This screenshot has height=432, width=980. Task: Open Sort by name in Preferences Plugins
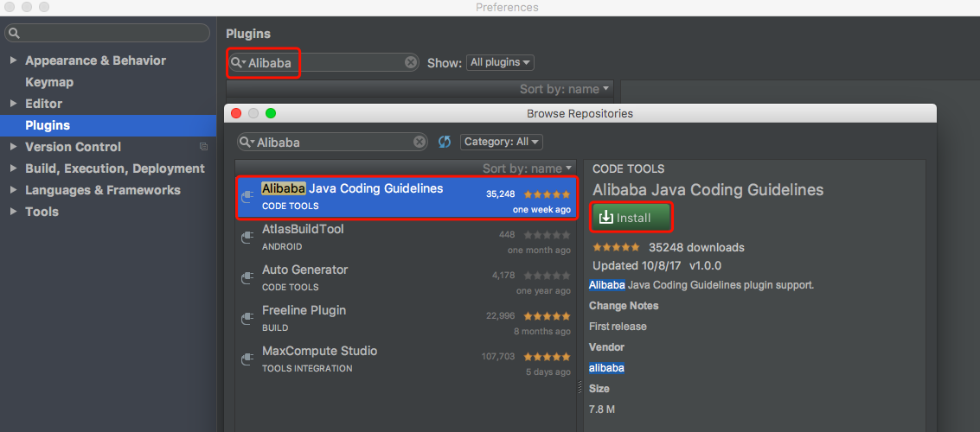(x=564, y=89)
